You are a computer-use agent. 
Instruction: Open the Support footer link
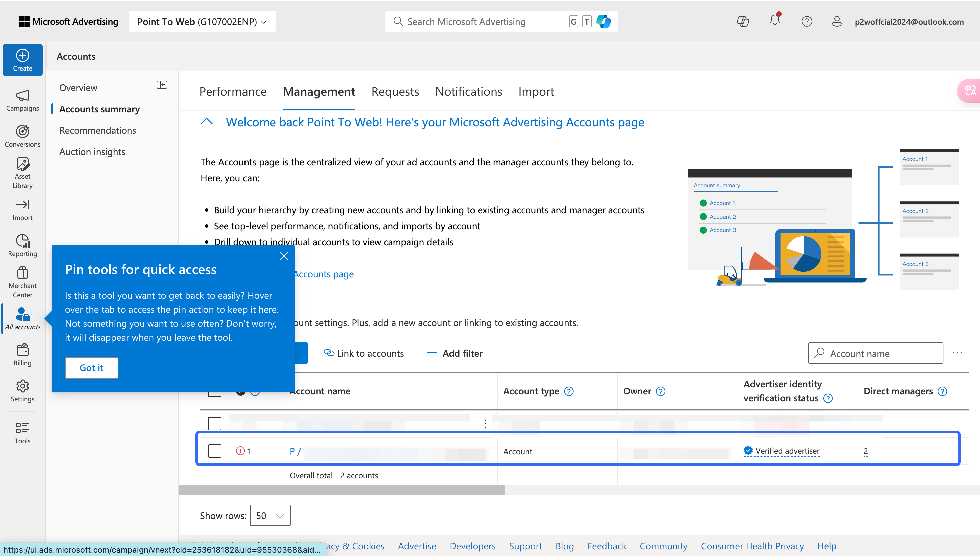click(525, 546)
